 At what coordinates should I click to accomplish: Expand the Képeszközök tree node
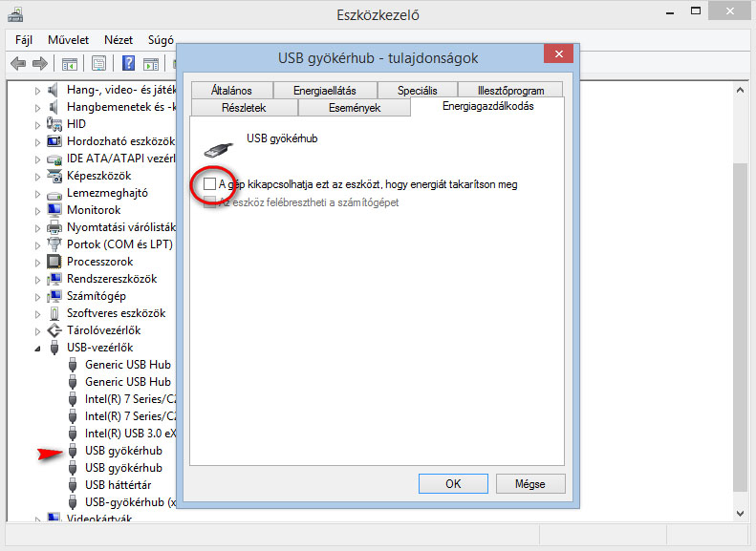pyautogui.click(x=39, y=176)
